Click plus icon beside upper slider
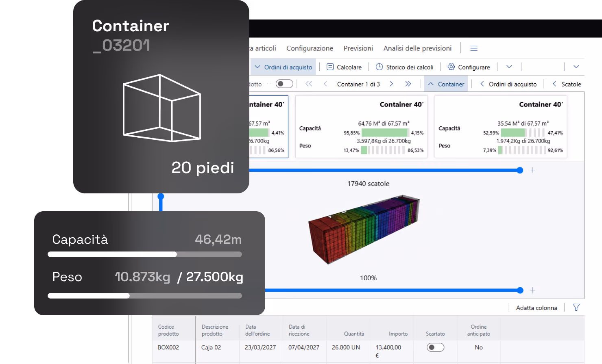 pyautogui.click(x=532, y=170)
